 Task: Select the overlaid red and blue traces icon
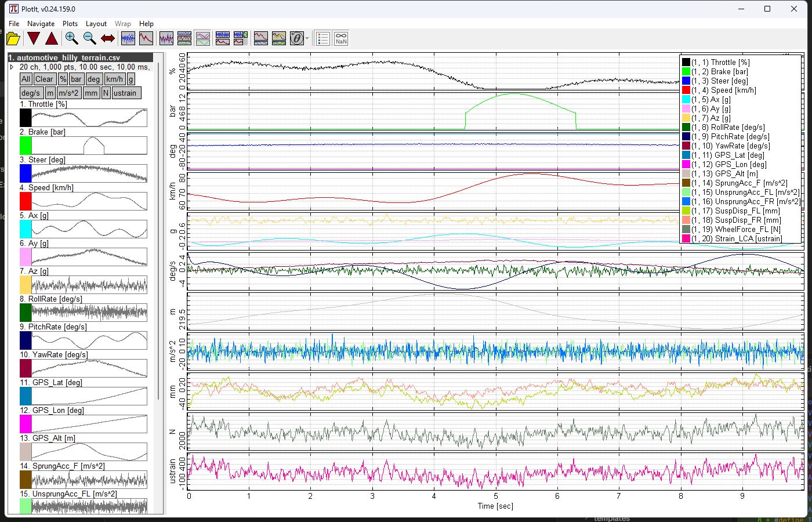click(x=166, y=39)
